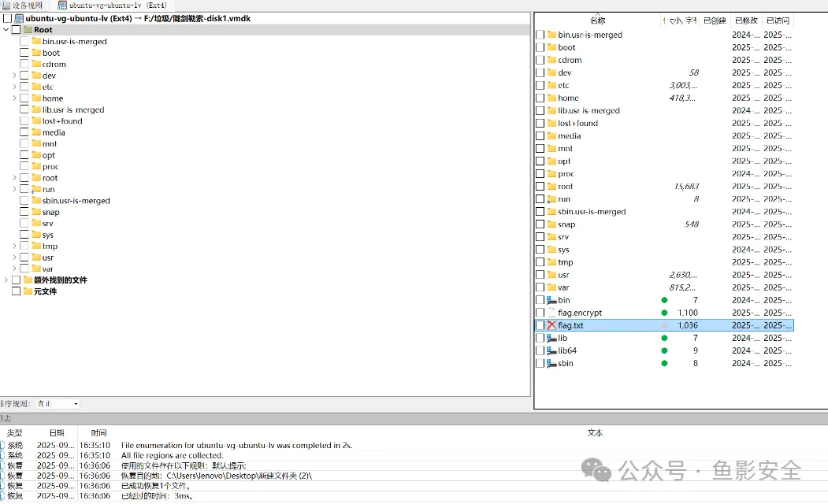
Task: Switch to the 设备视图 tab
Action: (23, 5)
